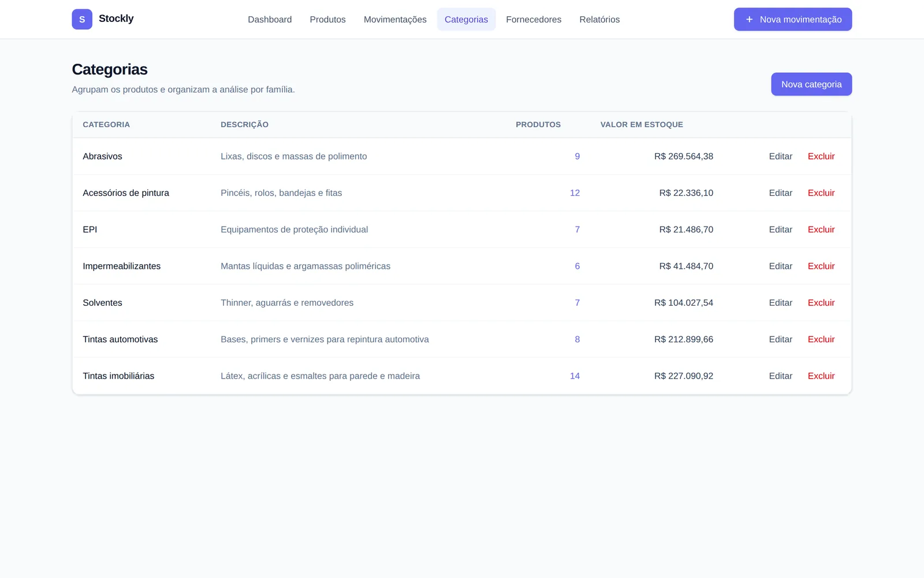The image size is (924, 578).
Task: Edit Impermeabilizantes category
Action: click(780, 266)
